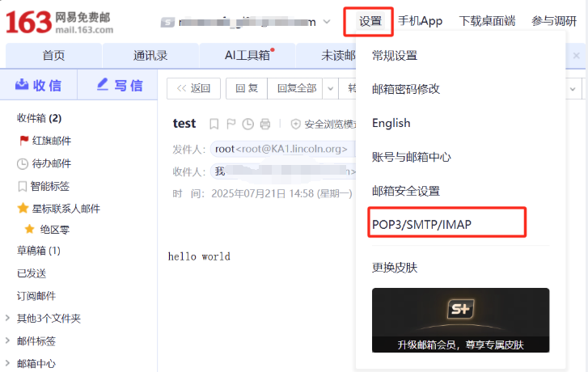Expand the 邮箱中心 chevron
588x372 pixels.
pyautogui.click(x=7, y=363)
